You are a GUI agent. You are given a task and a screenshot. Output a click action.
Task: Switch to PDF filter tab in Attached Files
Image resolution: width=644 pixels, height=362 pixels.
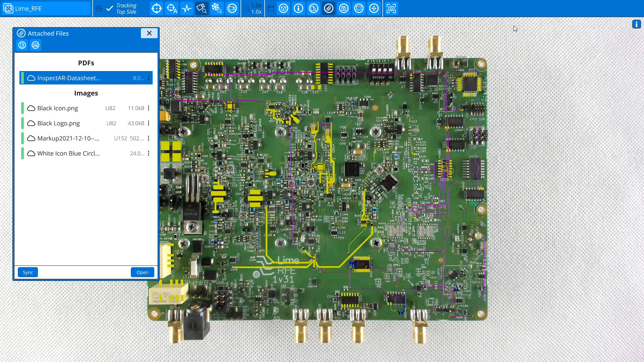(x=22, y=45)
